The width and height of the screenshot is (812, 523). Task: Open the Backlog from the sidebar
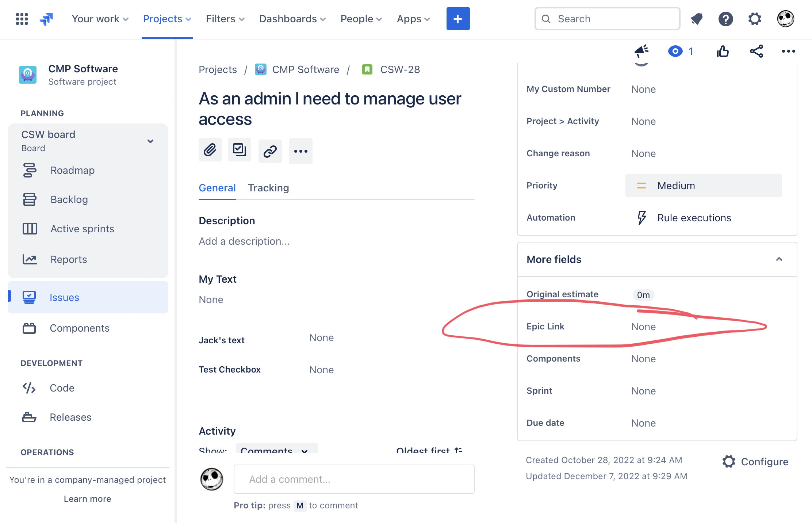point(69,199)
